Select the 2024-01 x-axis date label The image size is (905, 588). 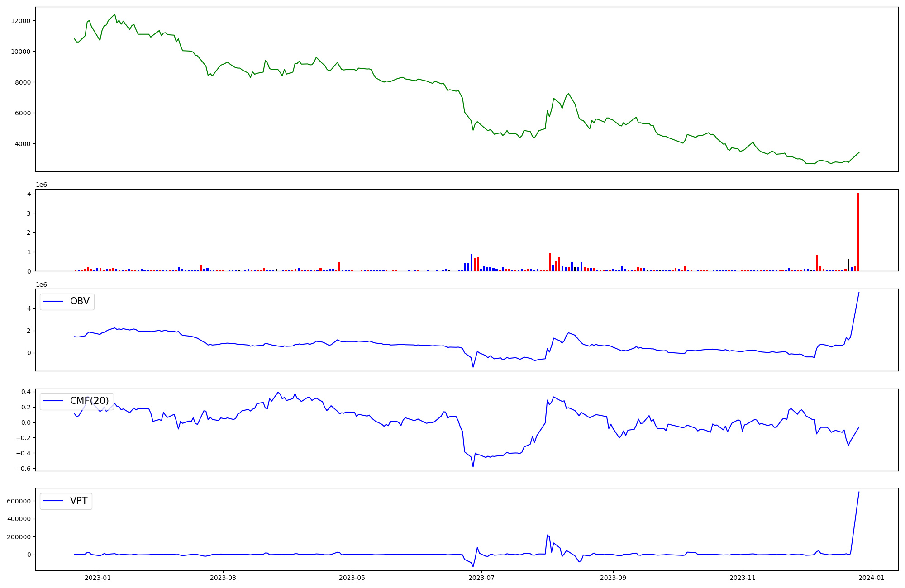872,578
